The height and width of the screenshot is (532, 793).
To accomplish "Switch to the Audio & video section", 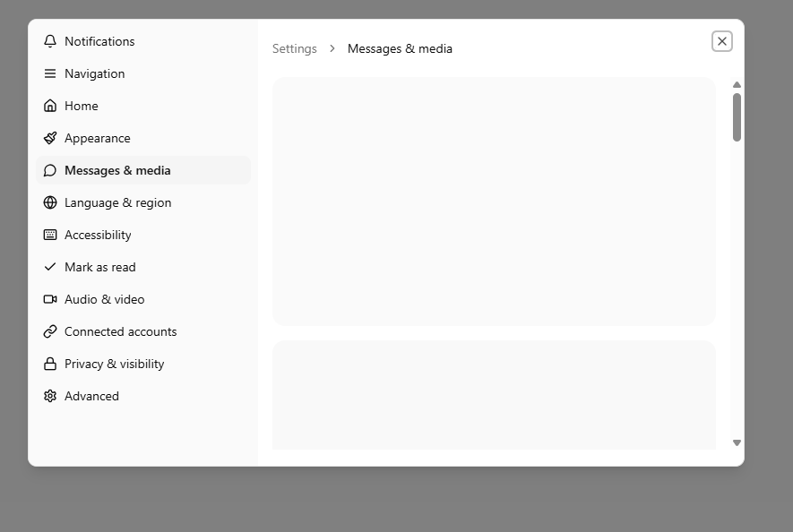I will click(x=105, y=299).
